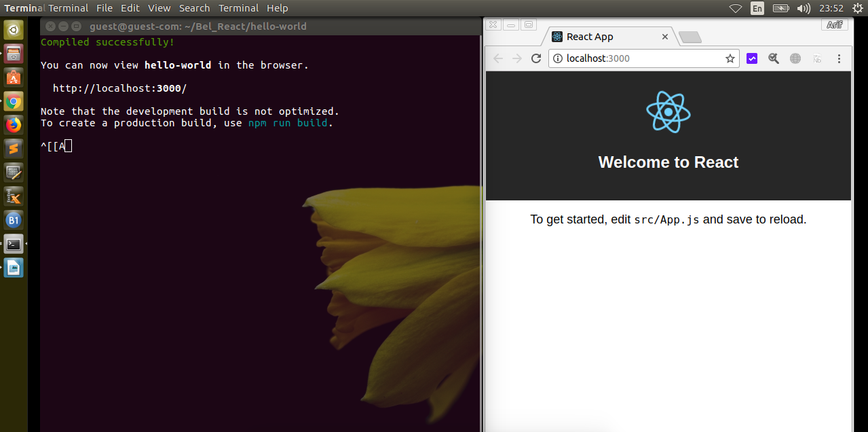Open a new Chrome tab

[x=690, y=37]
